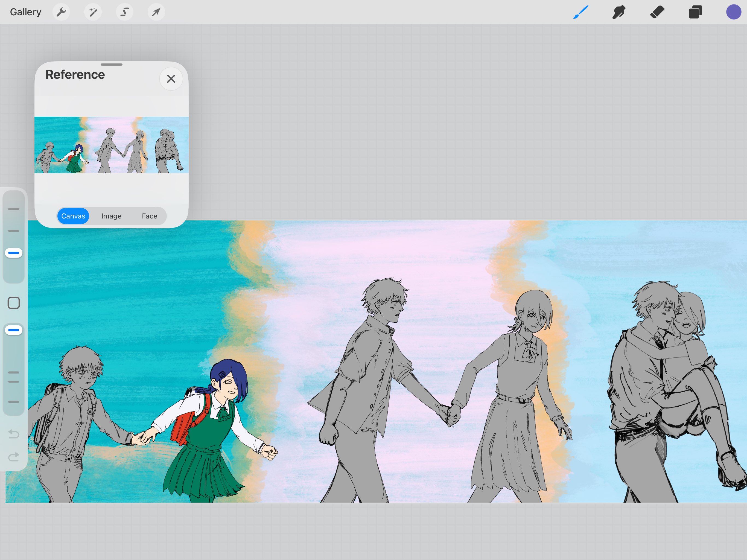The width and height of the screenshot is (747, 560).
Task: Open the Actions wrench menu
Action: tap(61, 12)
